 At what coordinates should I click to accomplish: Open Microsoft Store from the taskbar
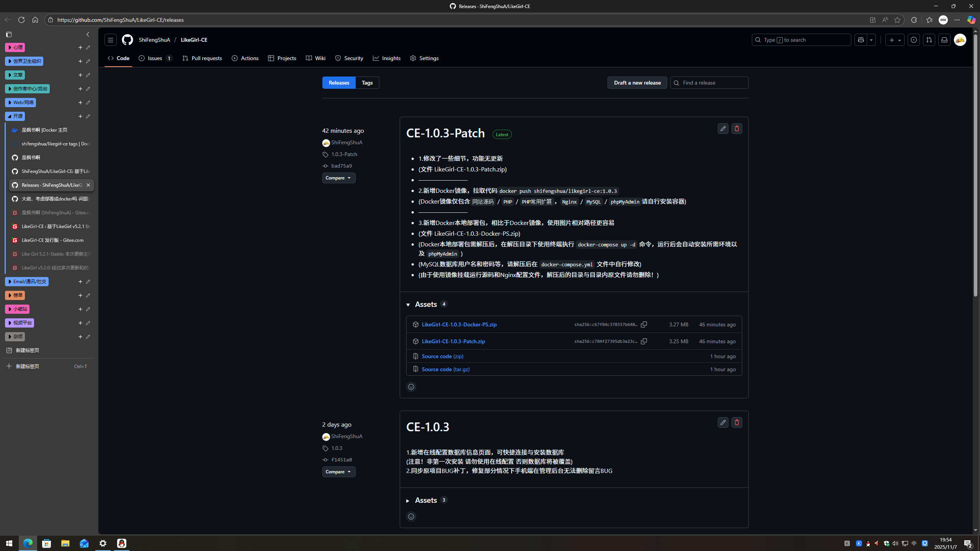point(47,543)
